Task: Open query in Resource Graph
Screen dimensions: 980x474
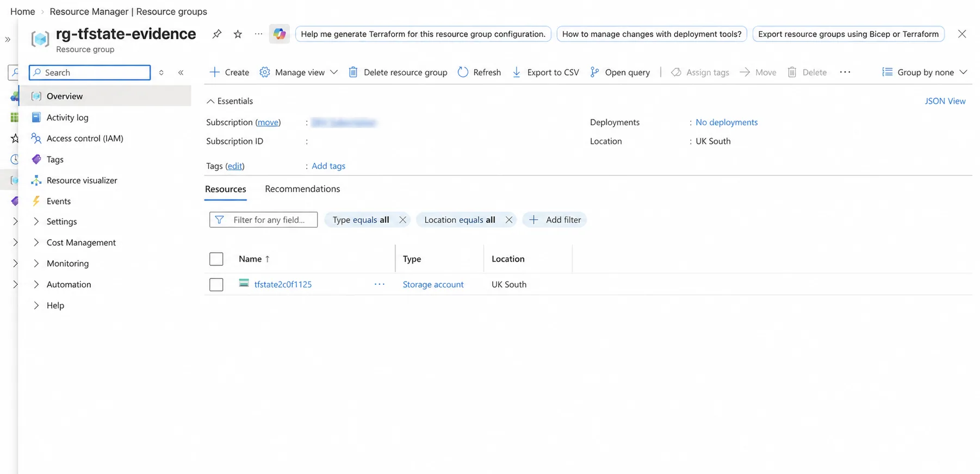Action: pyautogui.click(x=620, y=72)
